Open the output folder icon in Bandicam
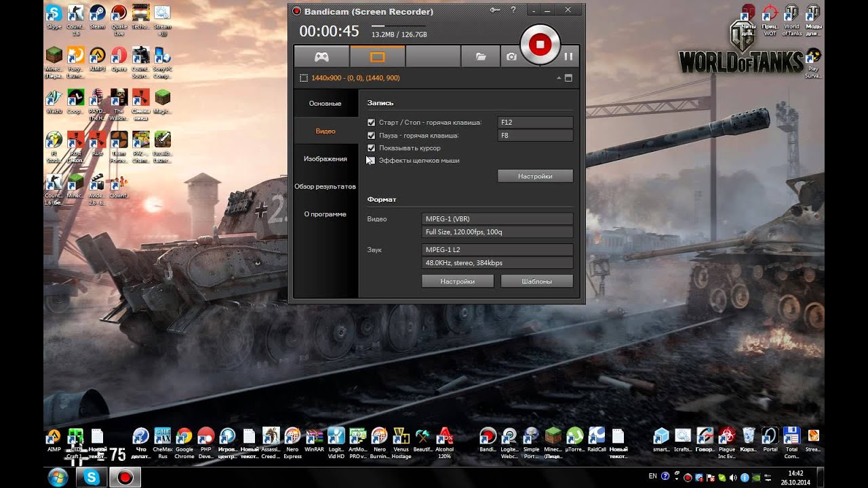Screen dimensions: 868x488 (x=481, y=57)
